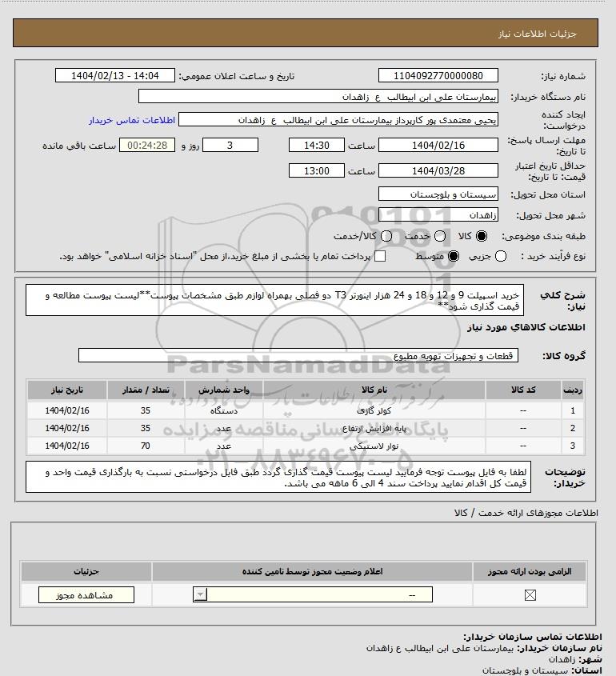Click the اطلاعات مجوزهای ارائه خدمت / کالا heading

tap(526, 513)
